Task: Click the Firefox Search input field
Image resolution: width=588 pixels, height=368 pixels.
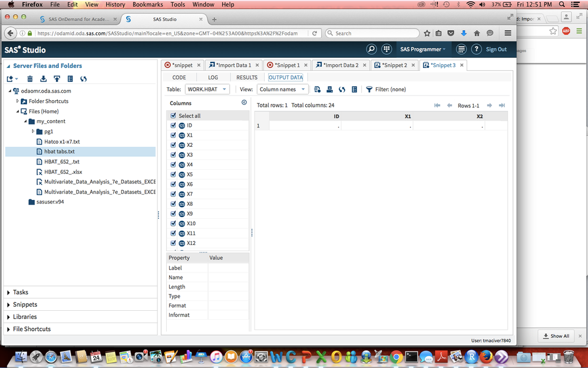Action: coord(372,33)
